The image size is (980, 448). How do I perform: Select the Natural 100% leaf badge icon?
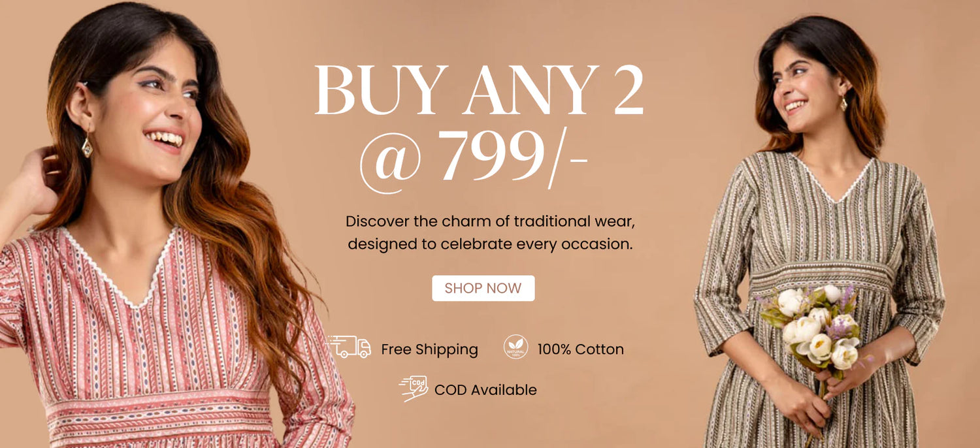tap(516, 347)
